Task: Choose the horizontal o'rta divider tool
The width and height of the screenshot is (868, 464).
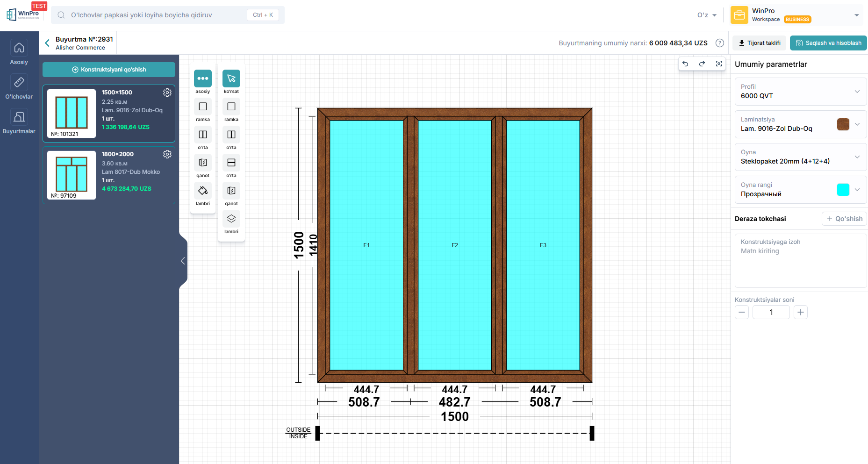Action: click(231, 163)
